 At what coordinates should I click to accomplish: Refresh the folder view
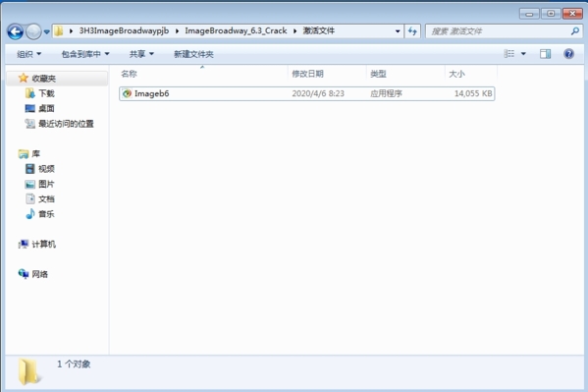pyautogui.click(x=412, y=31)
